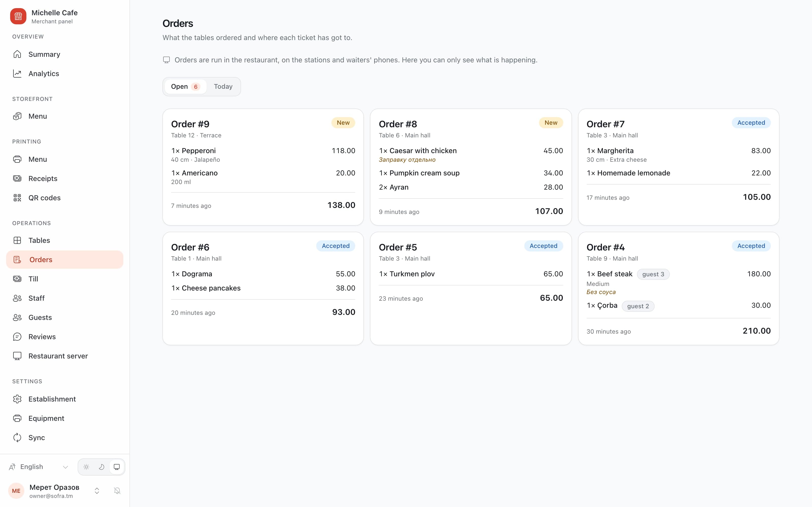Open the QR codes page icon
The image size is (812, 507).
point(17,198)
